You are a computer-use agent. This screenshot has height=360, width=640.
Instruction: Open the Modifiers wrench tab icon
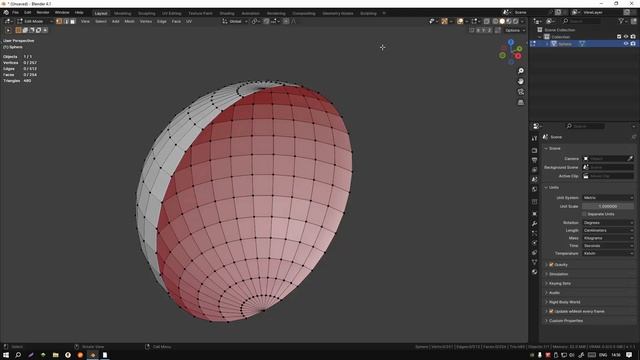(534, 224)
